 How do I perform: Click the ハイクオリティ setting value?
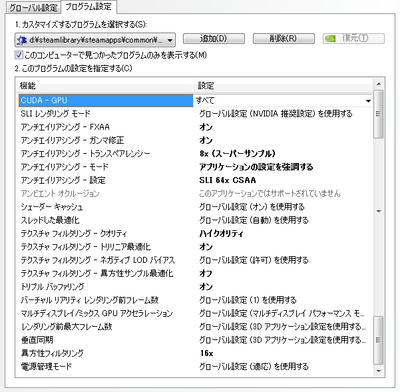pyautogui.click(x=221, y=234)
